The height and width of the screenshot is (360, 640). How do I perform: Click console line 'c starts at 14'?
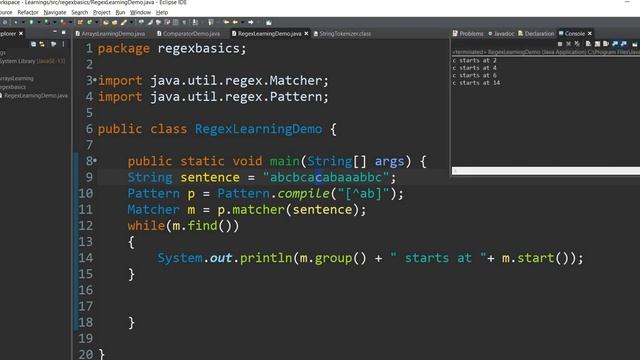pyautogui.click(x=476, y=83)
